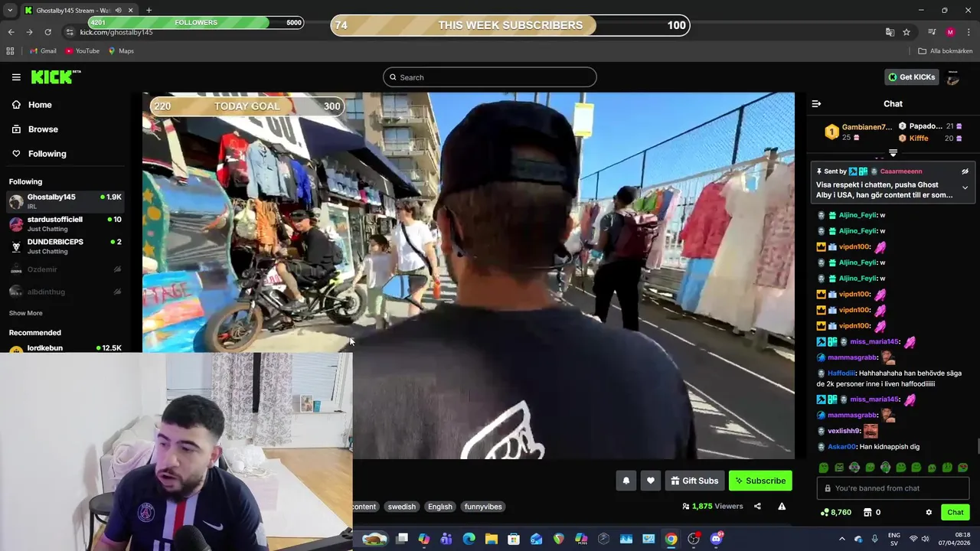Click the first green emote in the emote row
Viewport: 980px width, 551px height.
pyautogui.click(x=823, y=468)
